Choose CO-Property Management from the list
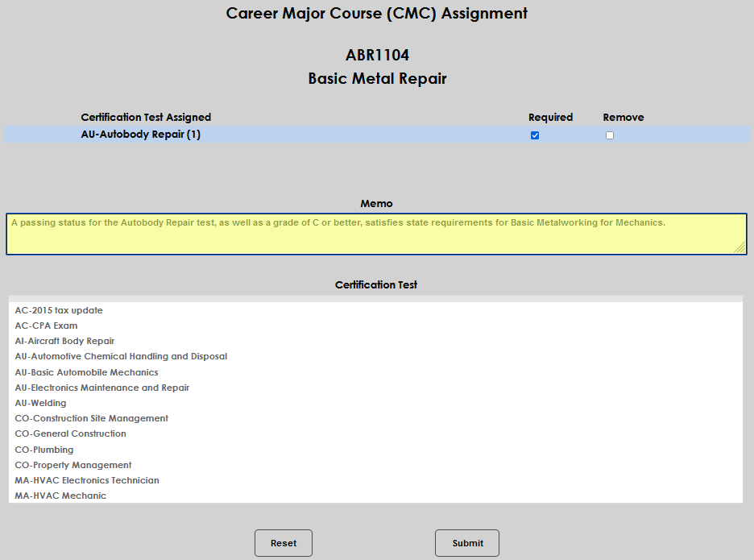This screenshot has height=560, width=754. coord(72,465)
